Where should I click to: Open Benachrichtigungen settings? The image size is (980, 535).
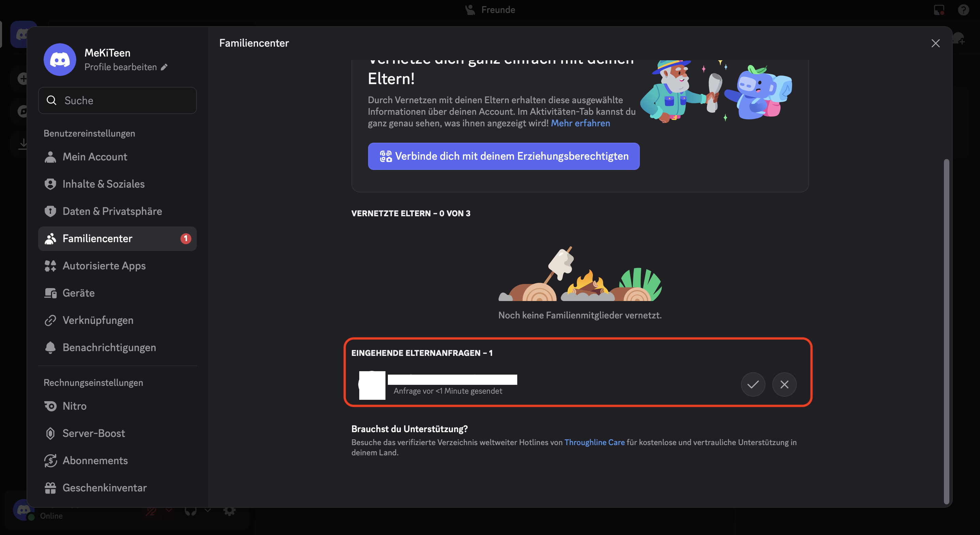pyautogui.click(x=109, y=347)
